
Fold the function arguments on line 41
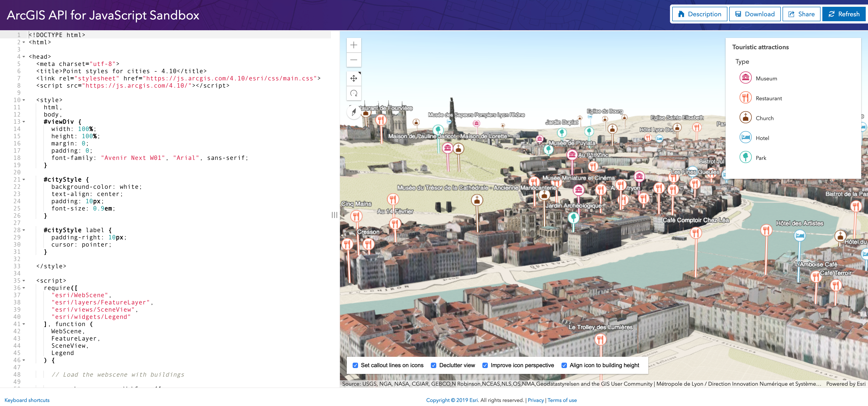(x=24, y=324)
